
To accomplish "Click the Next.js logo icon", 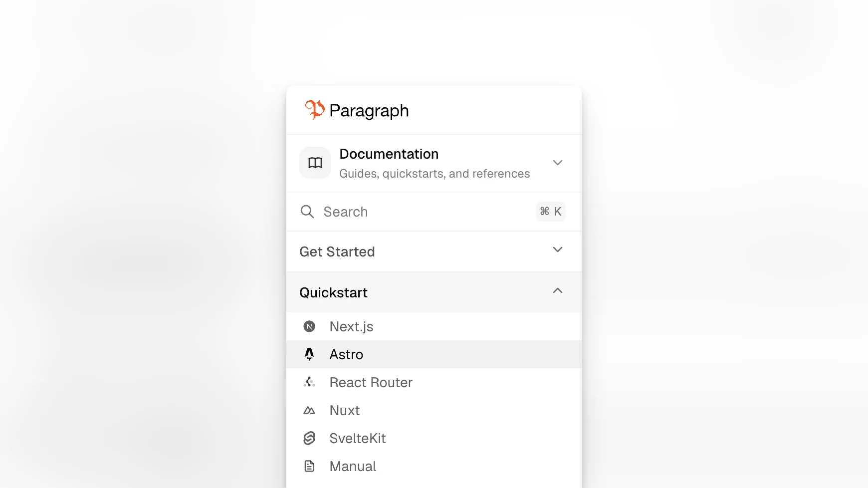I will pos(309,326).
